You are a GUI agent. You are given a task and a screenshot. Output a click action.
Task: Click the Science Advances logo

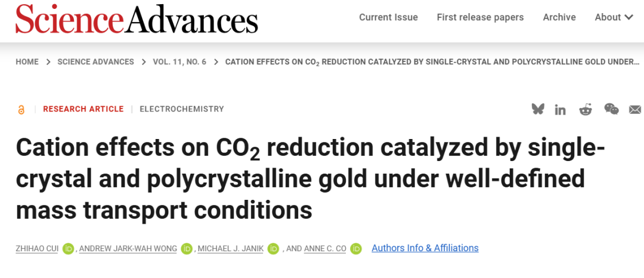(137, 18)
